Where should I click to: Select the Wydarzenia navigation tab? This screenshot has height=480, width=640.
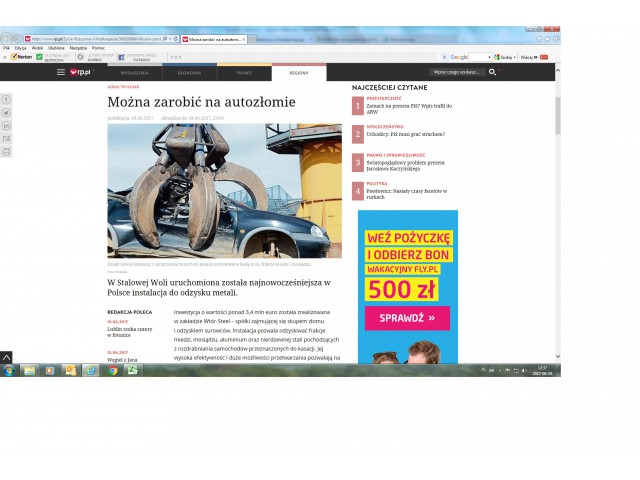[134, 73]
